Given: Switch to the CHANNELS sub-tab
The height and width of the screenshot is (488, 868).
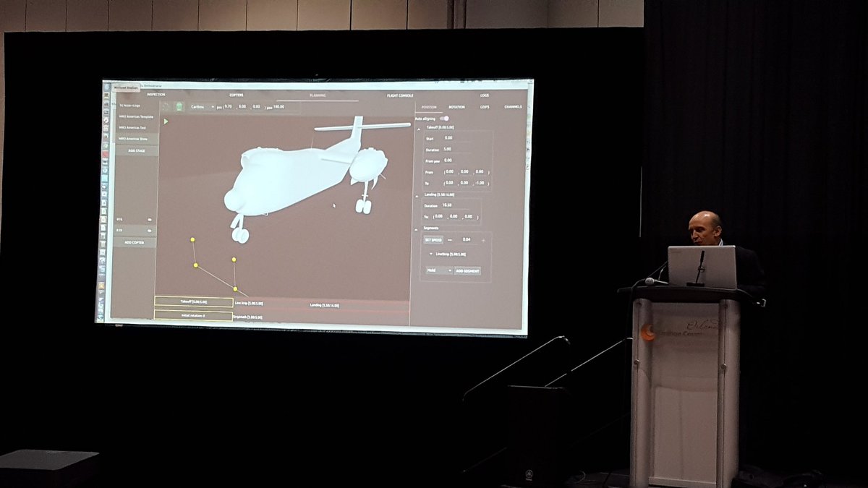Looking at the screenshot, I should [513, 107].
